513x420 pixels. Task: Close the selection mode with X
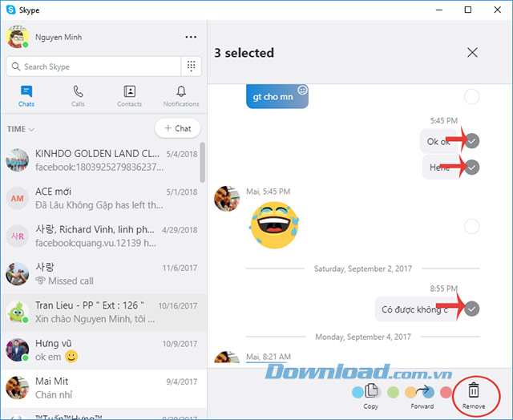pos(472,52)
